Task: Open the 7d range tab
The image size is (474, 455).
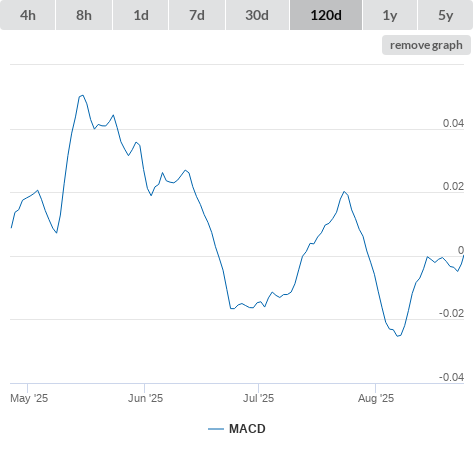Action: click(x=197, y=15)
